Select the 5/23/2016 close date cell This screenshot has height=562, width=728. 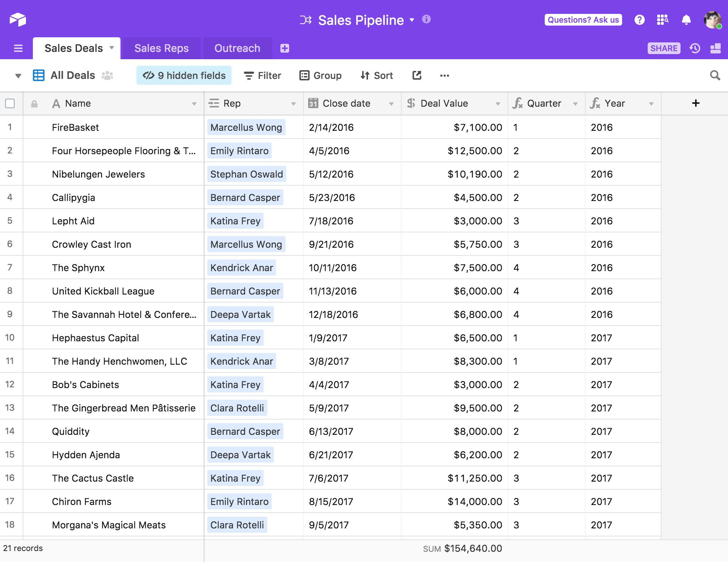tap(352, 197)
